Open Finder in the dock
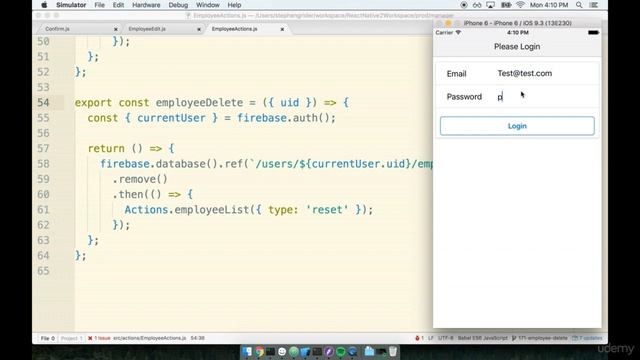640x360 pixels. pos(247,351)
